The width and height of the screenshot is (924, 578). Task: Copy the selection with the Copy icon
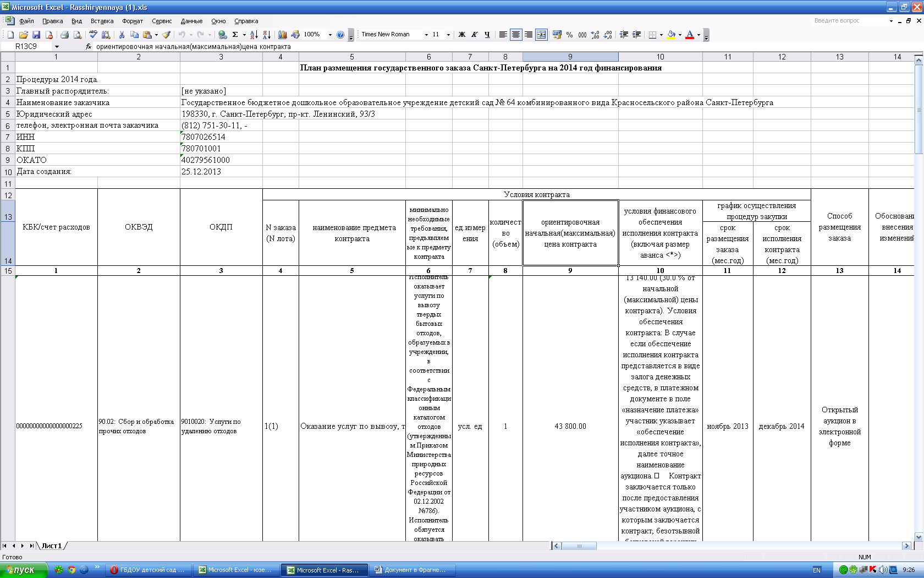(134, 35)
